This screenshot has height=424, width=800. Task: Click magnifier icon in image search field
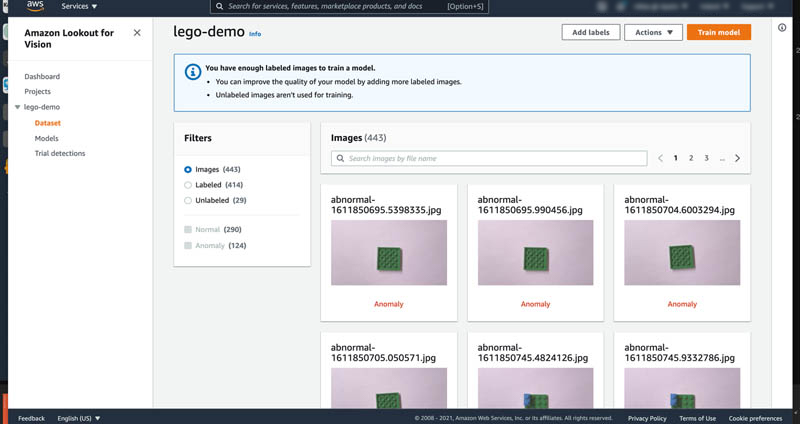(x=340, y=159)
